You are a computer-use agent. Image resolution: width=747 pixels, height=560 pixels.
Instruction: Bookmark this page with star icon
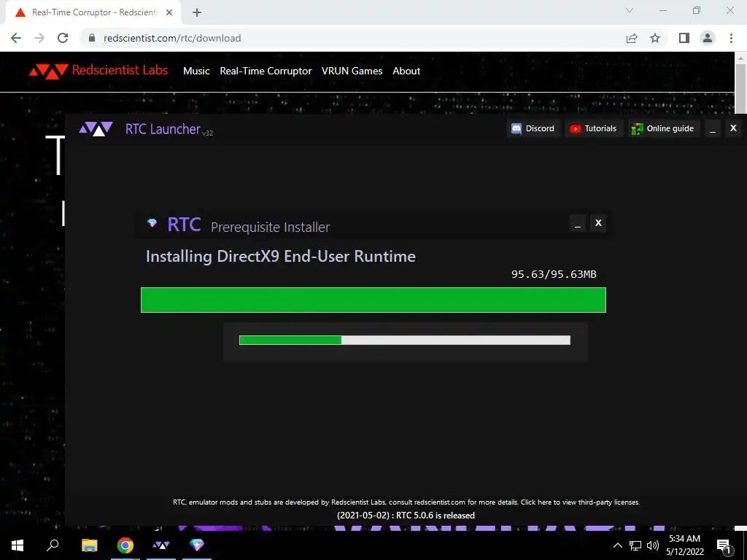point(655,38)
